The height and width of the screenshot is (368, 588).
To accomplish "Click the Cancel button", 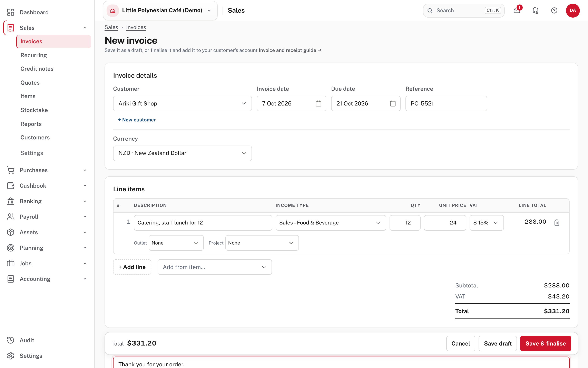I will tap(460, 343).
